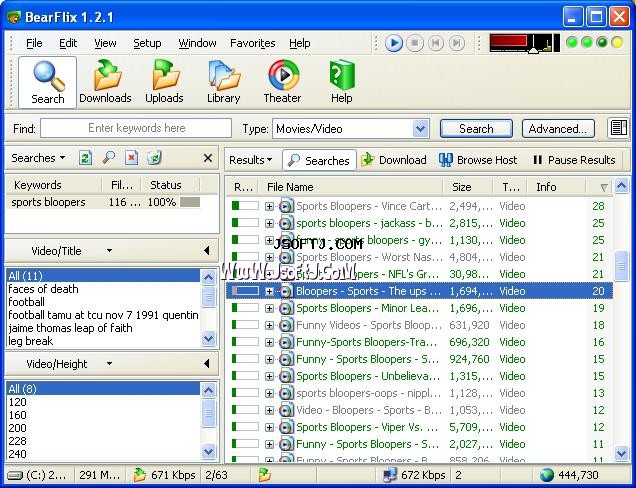Open the Results dropdown menu
The width and height of the screenshot is (636, 488).
250,160
